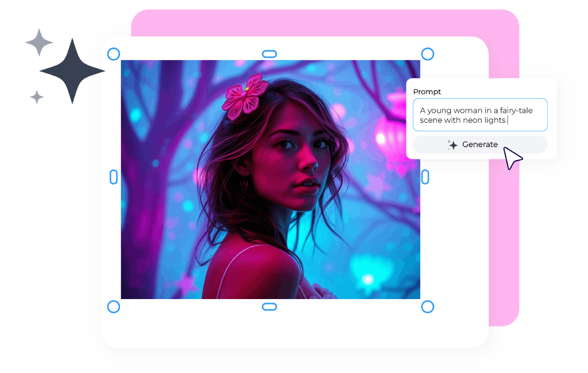Click inside the prompt text input field

click(x=480, y=115)
